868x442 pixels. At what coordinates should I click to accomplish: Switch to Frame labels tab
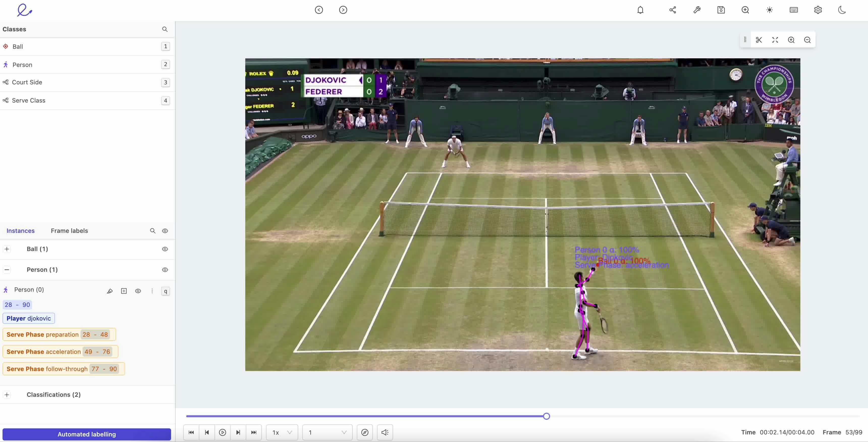(x=69, y=231)
